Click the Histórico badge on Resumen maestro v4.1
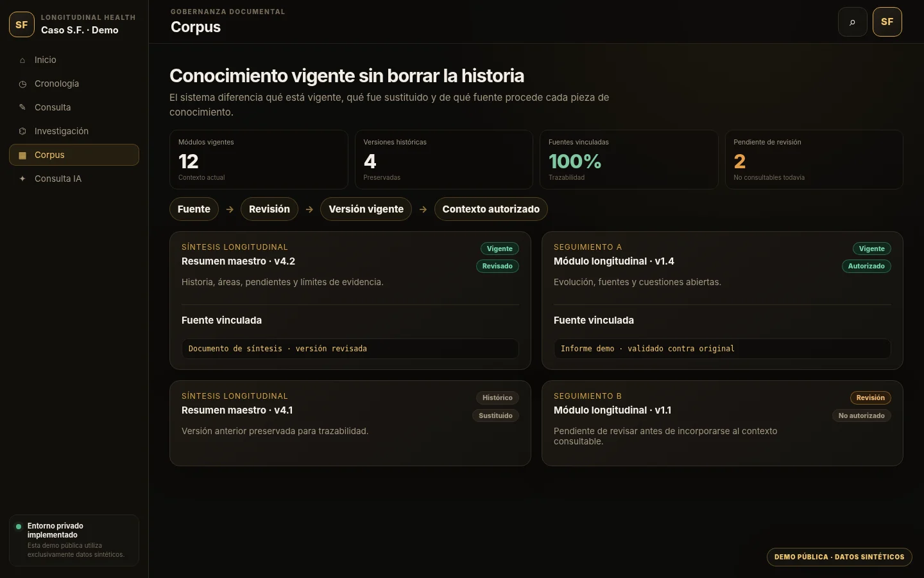The width and height of the screenshot is (924, 578). pos(497,398)
